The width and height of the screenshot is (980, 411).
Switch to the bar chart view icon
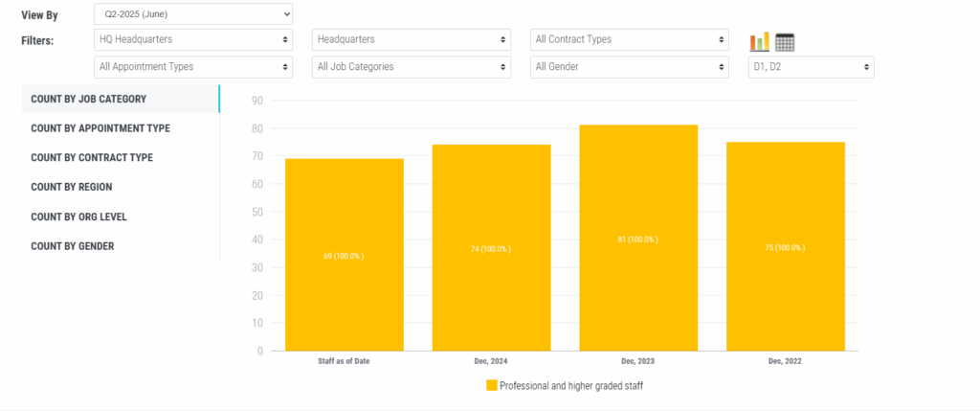pyautogui.click(x=760, y=42)
